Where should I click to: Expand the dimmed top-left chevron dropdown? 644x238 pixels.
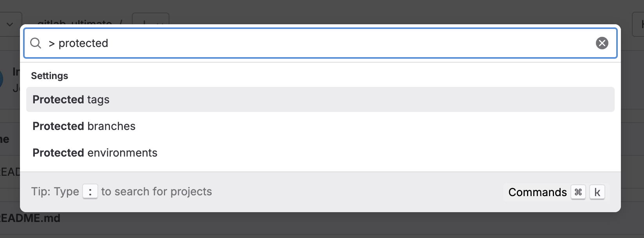pyautogui.click(x=10, y=23)
